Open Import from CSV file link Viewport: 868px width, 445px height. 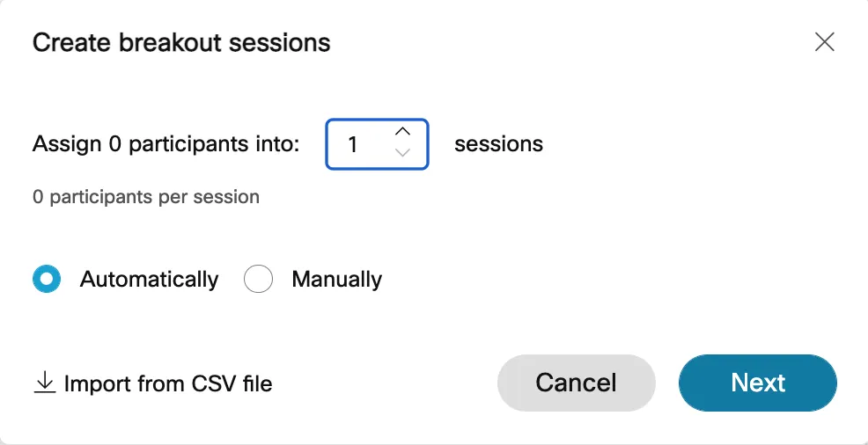click(x=167, y=383)
